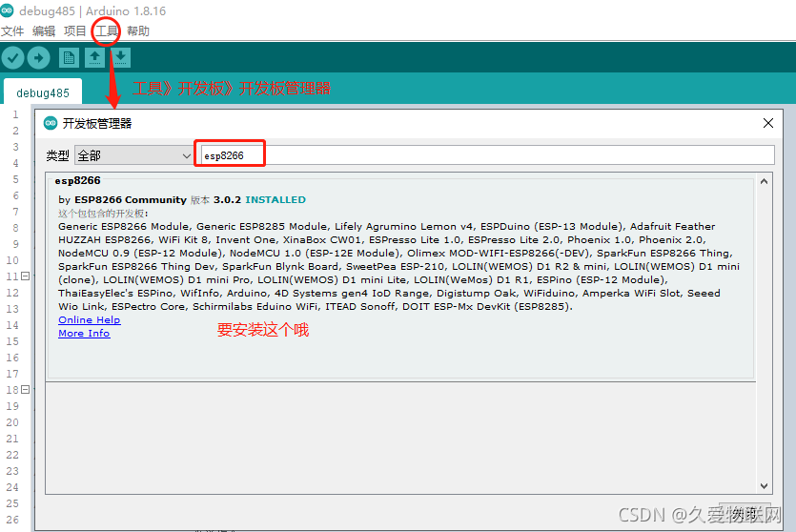Viewport: 796px width, 532px height.
Task: Select the debug485 sketch tab
Action: click(43, 92)
